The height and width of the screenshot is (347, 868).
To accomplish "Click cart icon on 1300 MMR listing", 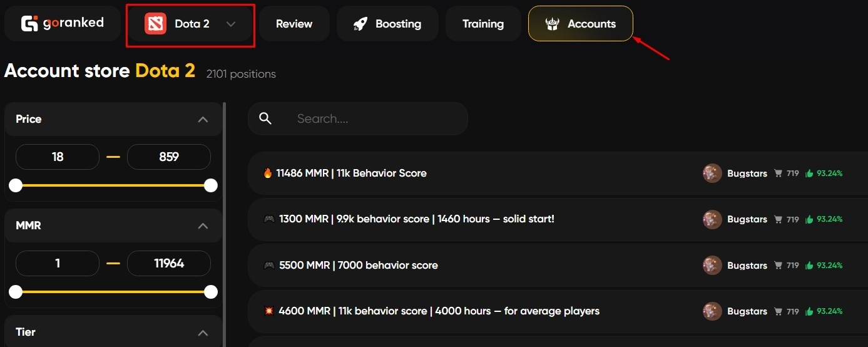I will 779,219.
